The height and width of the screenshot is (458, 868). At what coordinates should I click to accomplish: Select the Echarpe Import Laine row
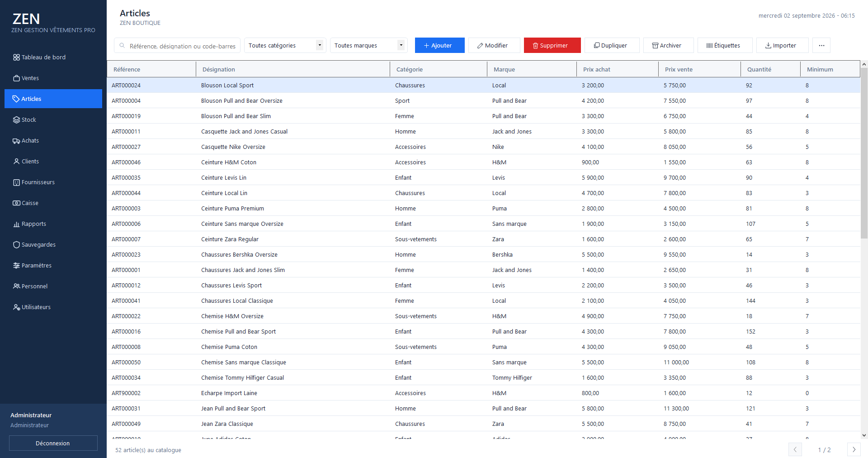coord(484,393)
